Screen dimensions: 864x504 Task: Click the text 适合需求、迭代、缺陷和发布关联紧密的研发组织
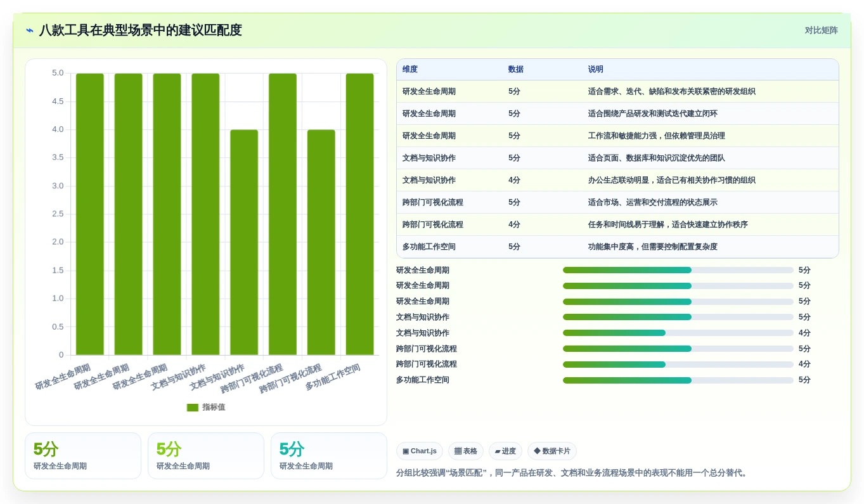pos(672,91)
